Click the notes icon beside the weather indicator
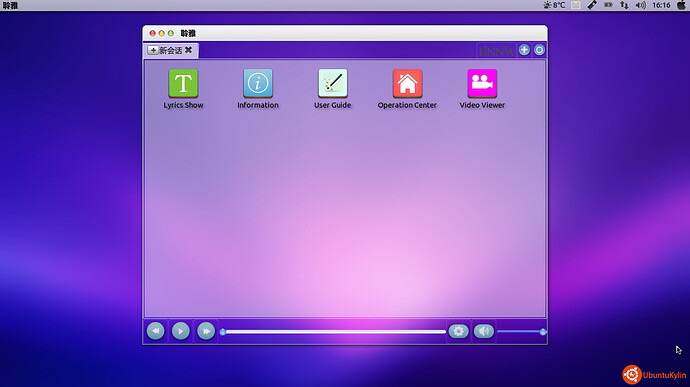This screenshot has height=387, width=690. click(x=576, y=5)
